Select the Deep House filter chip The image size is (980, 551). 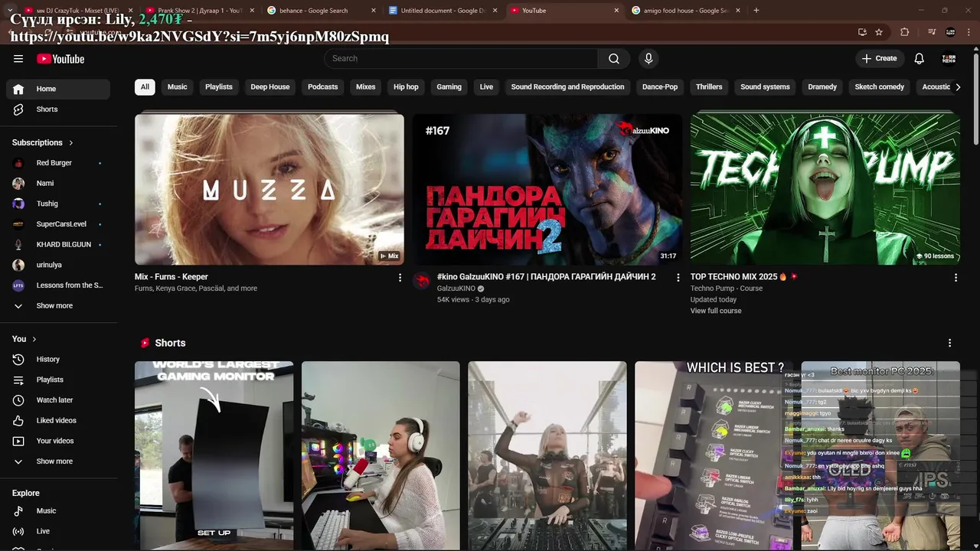270,87
